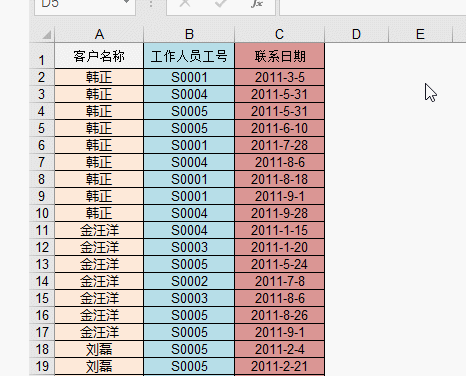
Task: Select column C header
Action: point(279,34)
